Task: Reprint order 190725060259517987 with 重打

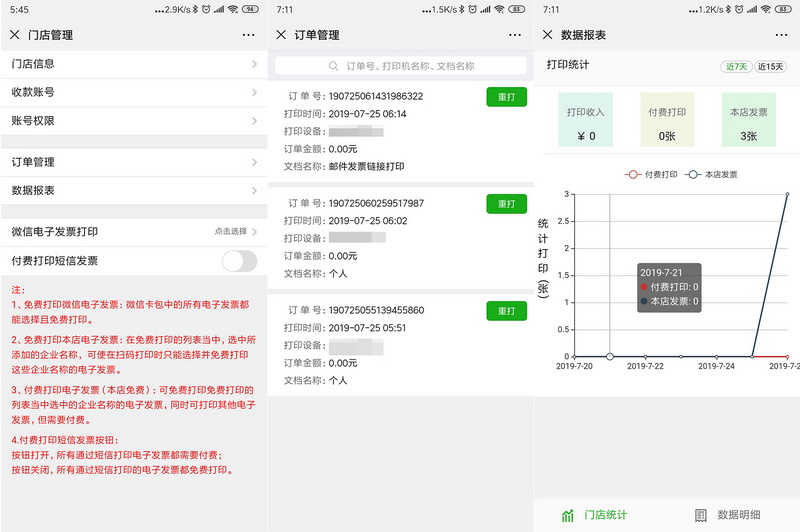Action: (x=506, y=204)
